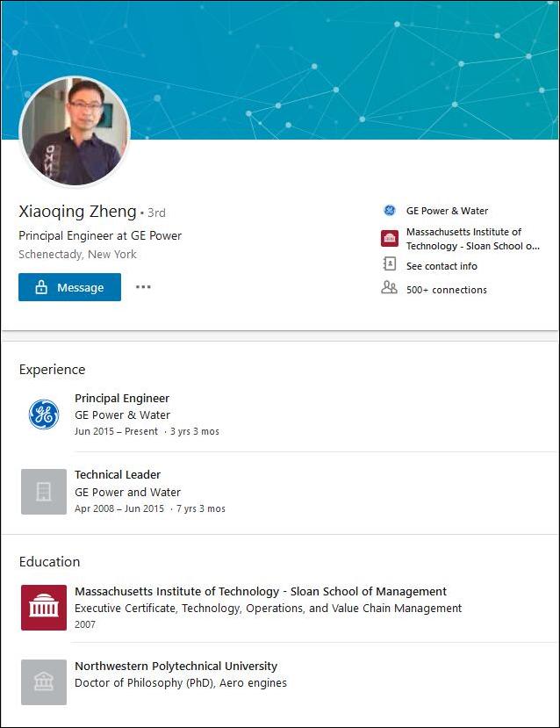560x728 pixels.
Task: Click the gray university icon beside Northwestern Polytechnical
Action: tap(44, 682)
